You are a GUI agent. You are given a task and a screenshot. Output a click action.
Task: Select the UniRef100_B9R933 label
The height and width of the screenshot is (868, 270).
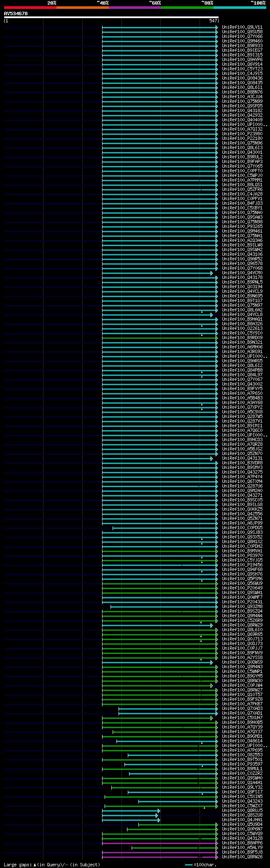[242, 46]
